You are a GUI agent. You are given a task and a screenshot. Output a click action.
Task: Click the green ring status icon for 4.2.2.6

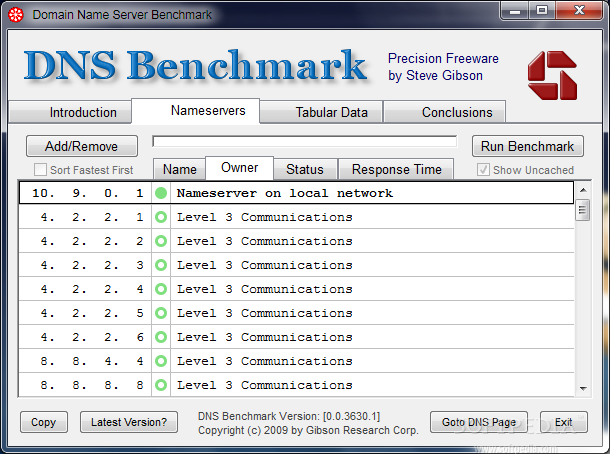(161, 337)
